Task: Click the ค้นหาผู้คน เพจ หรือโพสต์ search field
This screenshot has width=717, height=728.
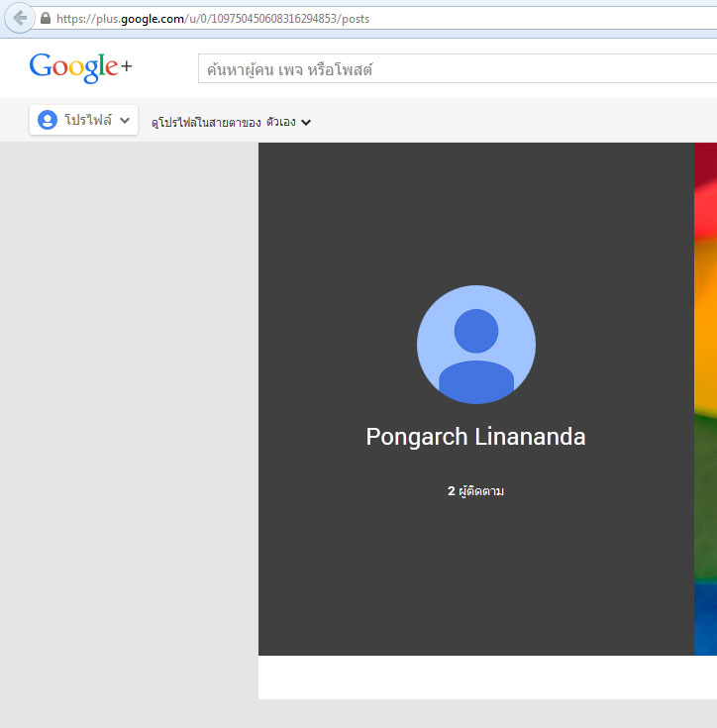Action: point(458,68)
